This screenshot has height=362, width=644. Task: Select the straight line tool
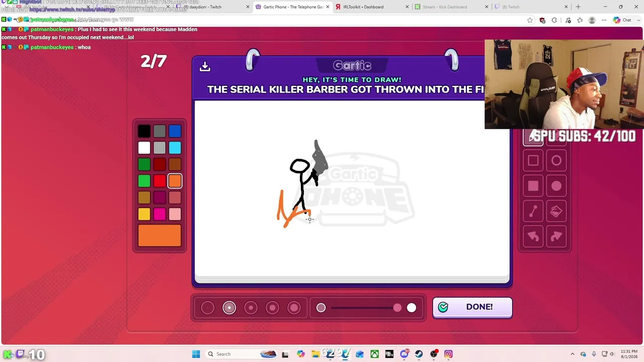pyautogui.click(x=533, y=212)
